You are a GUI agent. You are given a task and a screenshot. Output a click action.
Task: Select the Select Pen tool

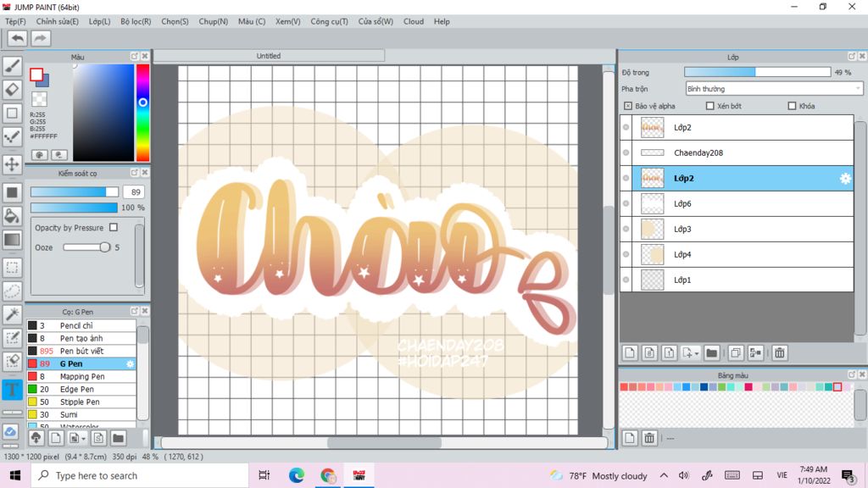click(12, 338)
